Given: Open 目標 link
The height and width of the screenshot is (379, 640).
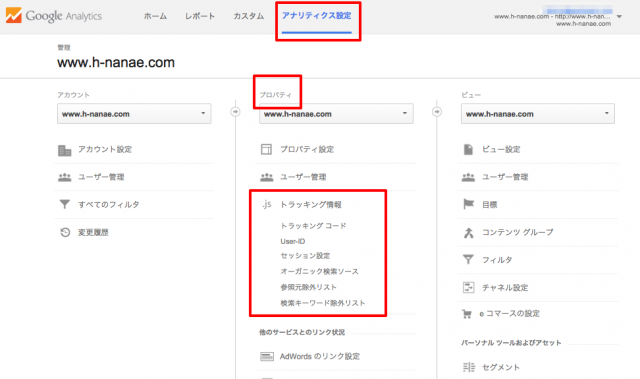Looking at the screenshot, I should coord(489,204).
